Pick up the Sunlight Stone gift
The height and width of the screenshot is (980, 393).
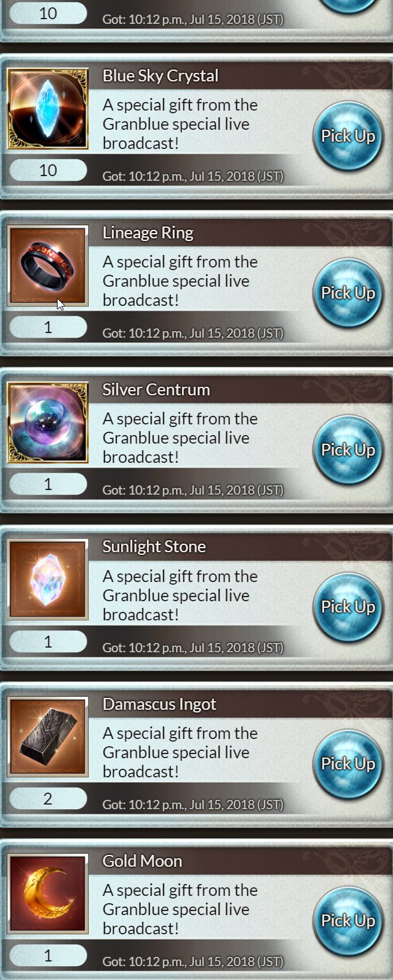pos(348,607)
